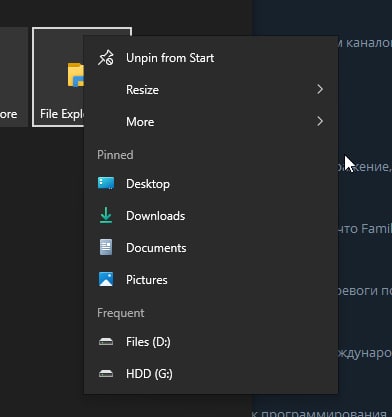Open the pinned Downloads entry text
The image size is (392, 417).
[155, 216]
